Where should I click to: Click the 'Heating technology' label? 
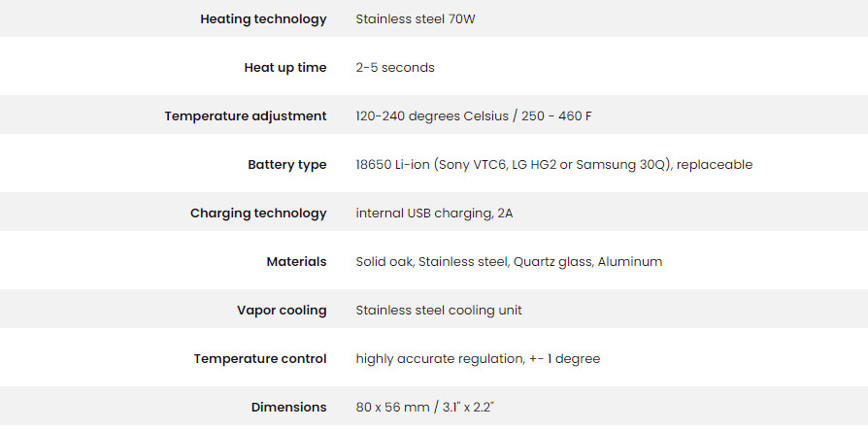click(263, 19)
